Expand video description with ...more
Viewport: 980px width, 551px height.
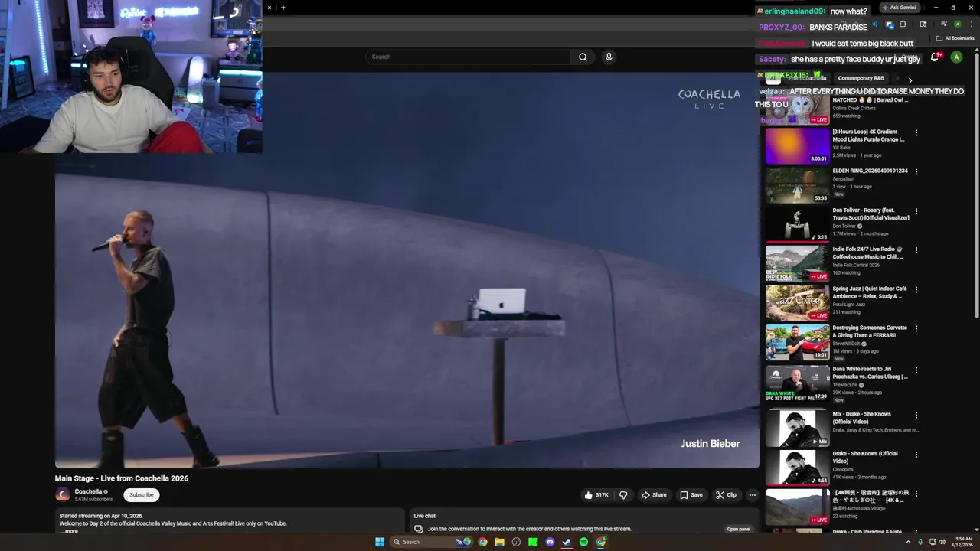pyautogui.click(x=70, y=531)
